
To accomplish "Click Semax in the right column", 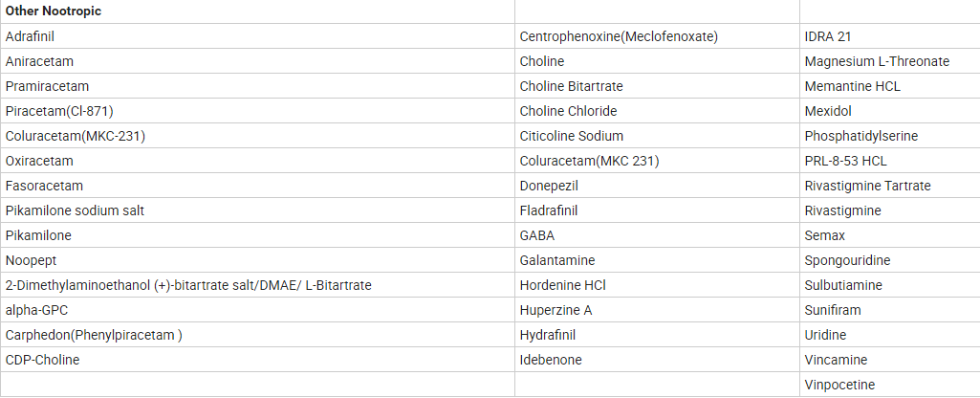I will 825,235.
